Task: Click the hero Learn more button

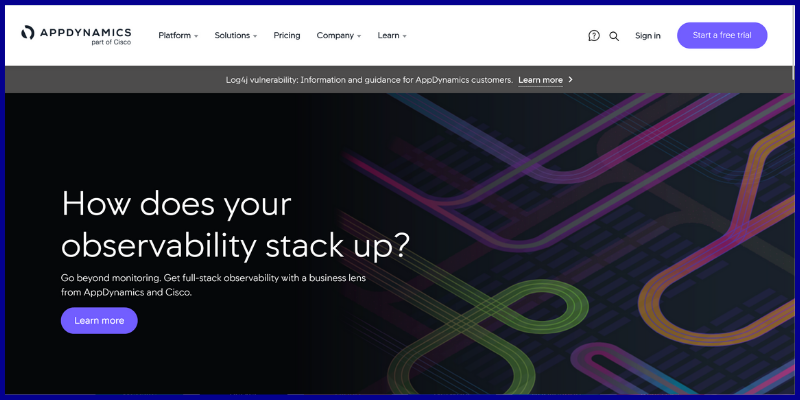Action: [x=99, y=320]
